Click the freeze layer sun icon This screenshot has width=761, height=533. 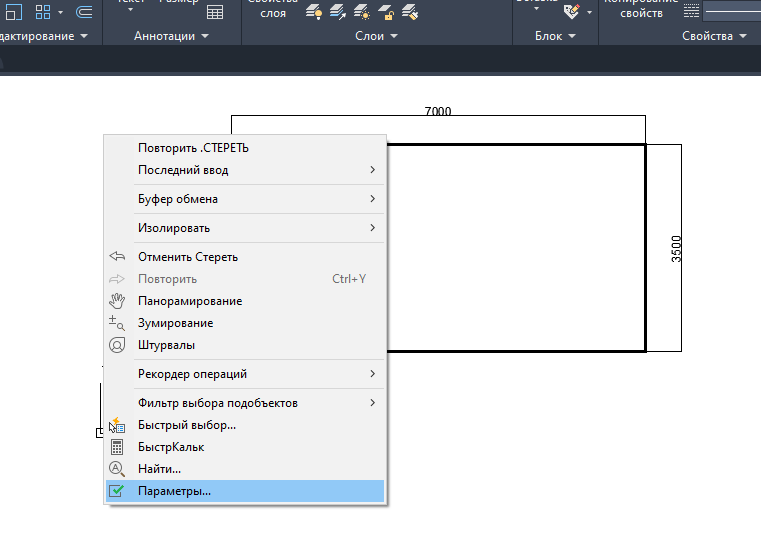tap(362, 12)
